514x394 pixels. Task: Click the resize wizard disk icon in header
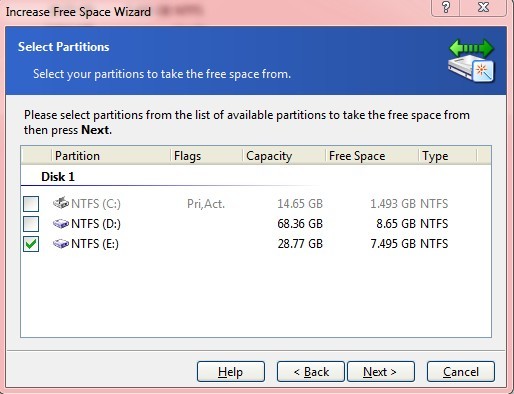[x=471, y=61]
